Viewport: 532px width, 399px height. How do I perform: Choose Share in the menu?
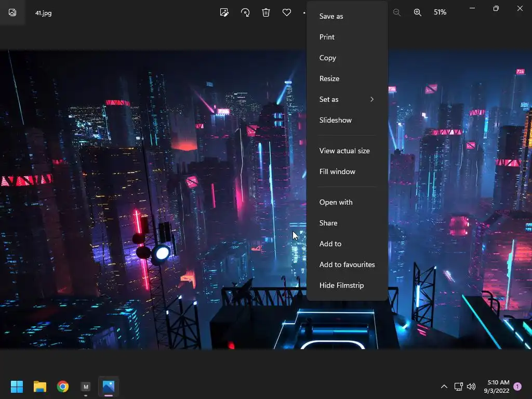(347, 223)
